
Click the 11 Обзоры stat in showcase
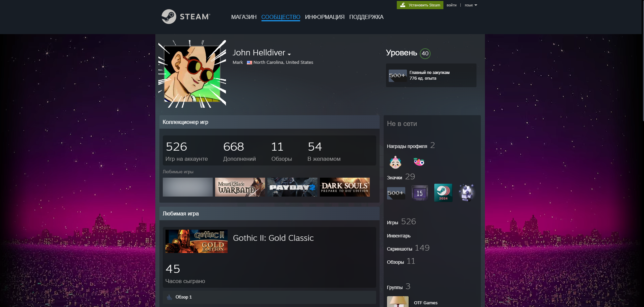[281, 151]
